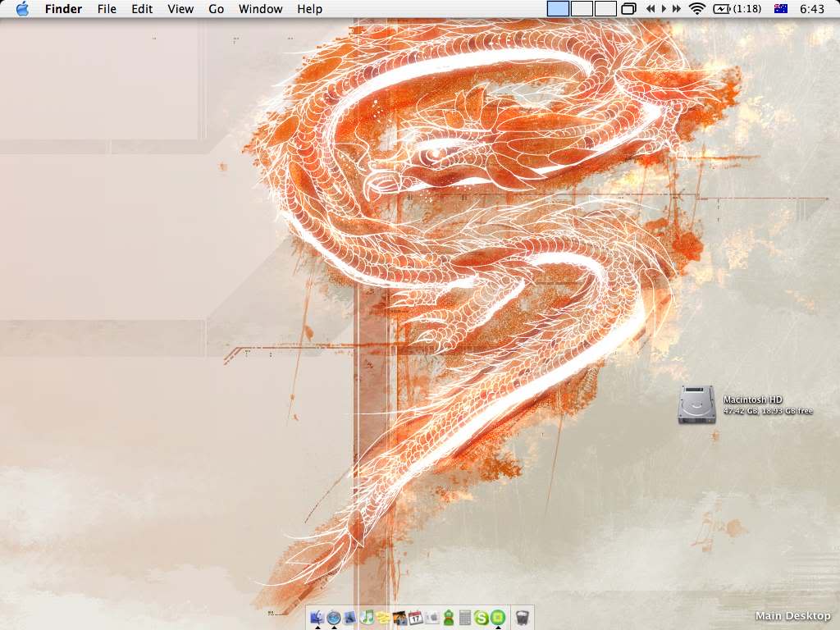Open the Window menu
Screen dimensions: 840x630
point(260,9)
